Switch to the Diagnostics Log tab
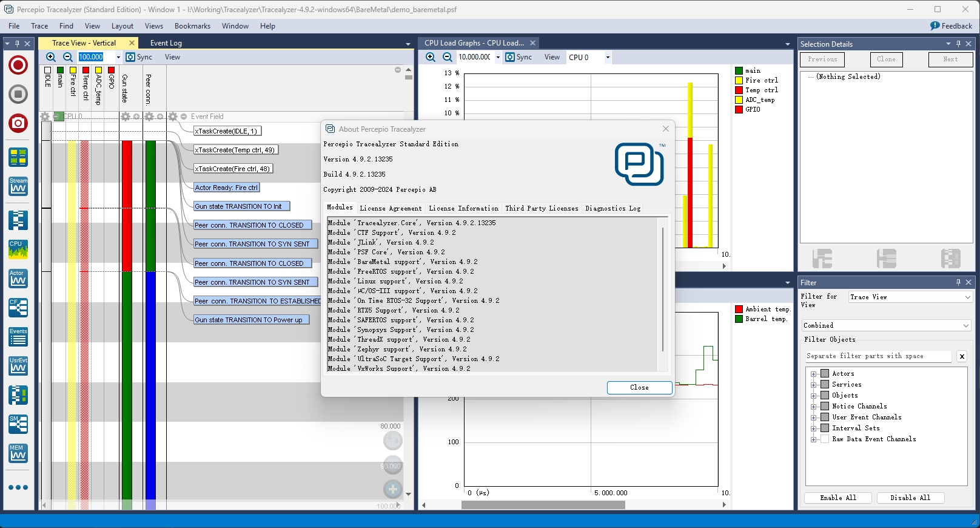 612,208
